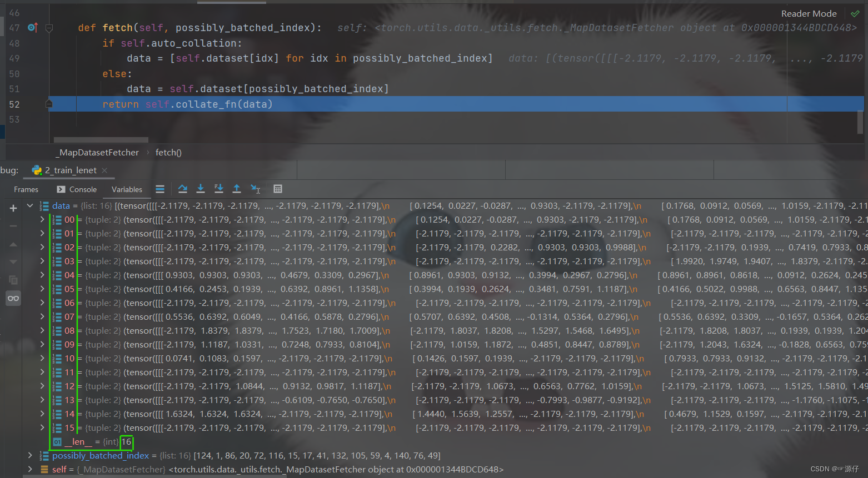This screenshot has height=478, width=868.
Task: Click the remove watch minus icon
Action: (x=13, y=226)
